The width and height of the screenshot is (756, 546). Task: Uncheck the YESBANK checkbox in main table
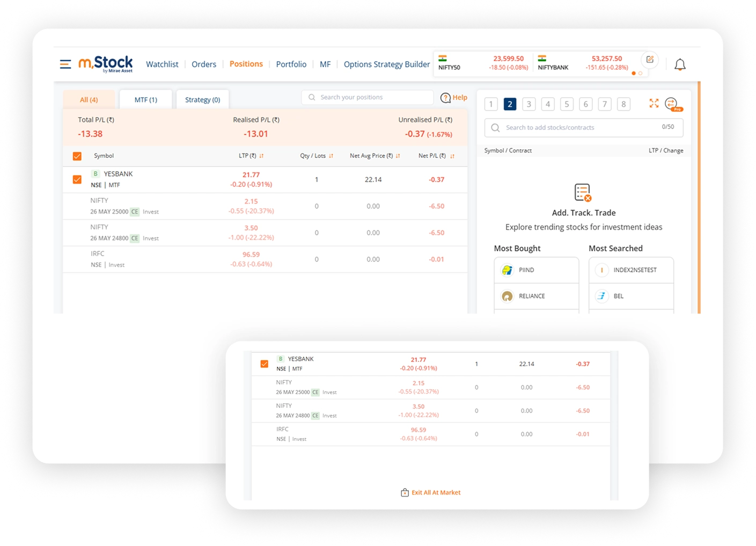(77, 179)
